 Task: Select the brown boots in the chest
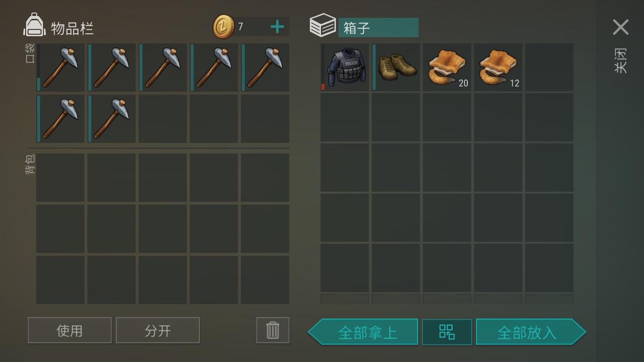click(x=396, y=68)
